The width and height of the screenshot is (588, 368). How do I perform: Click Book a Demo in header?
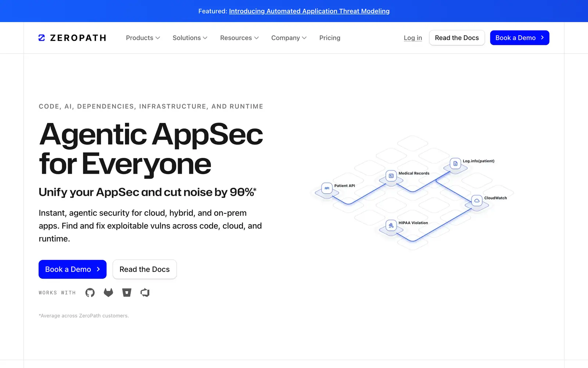point(520,38)
